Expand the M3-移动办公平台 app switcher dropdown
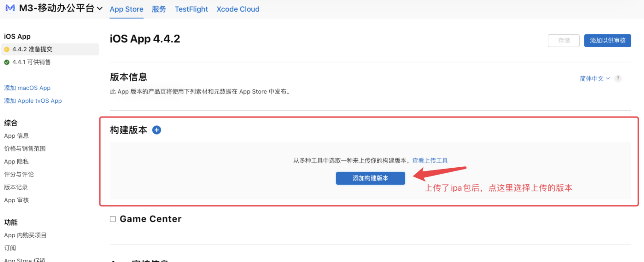This screenshot has height=262, width=644. tap(100, 8)
